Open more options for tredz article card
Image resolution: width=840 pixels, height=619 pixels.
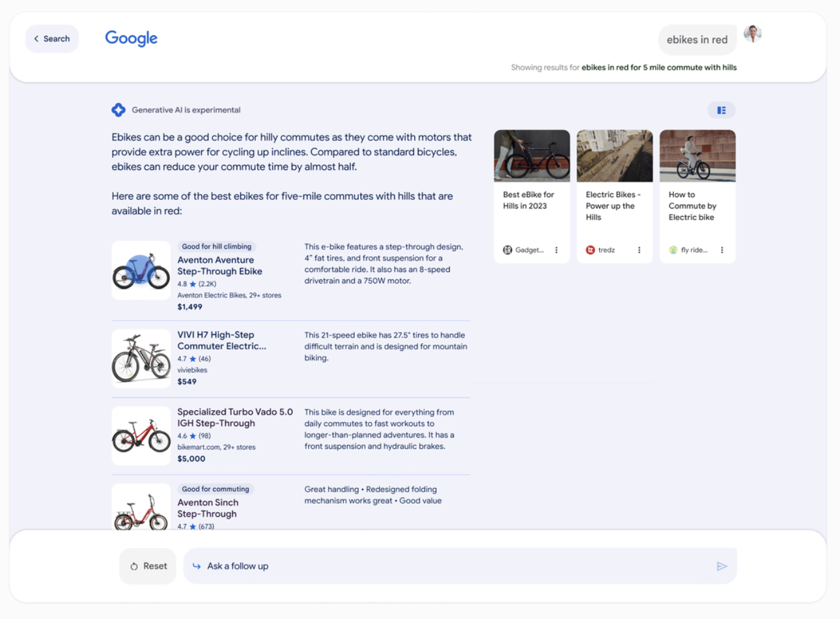pos(639,250)
